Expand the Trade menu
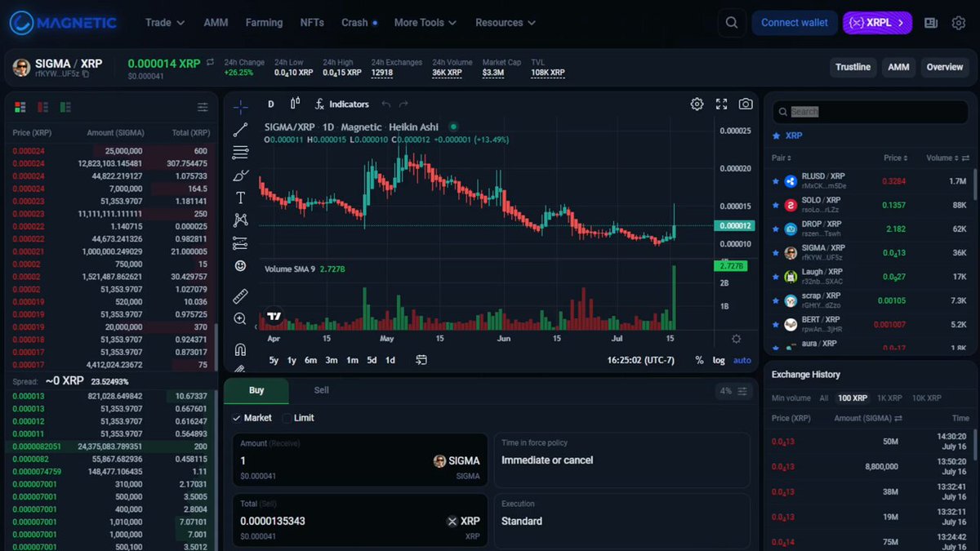This screenshot has width=980, height=551. tap(165, 23)
